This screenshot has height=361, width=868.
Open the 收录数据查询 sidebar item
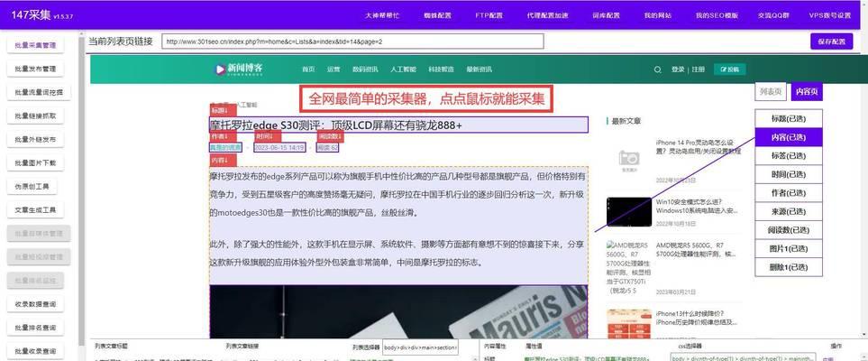tap(35, 304)
